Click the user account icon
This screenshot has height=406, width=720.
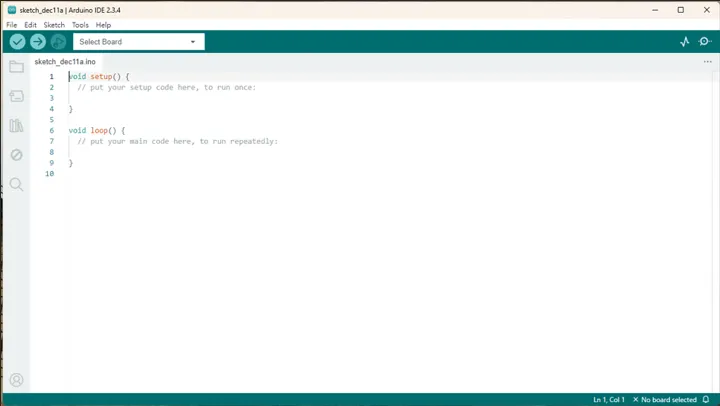pyautogui.click(x=17, y=380)
